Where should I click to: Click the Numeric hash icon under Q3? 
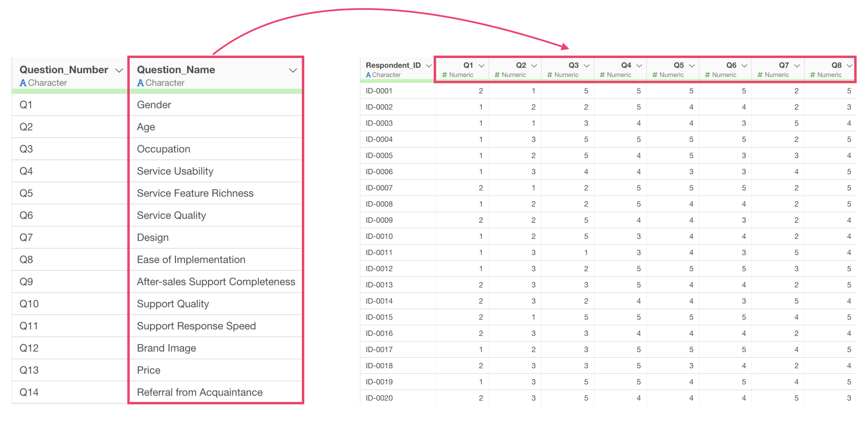550,75
